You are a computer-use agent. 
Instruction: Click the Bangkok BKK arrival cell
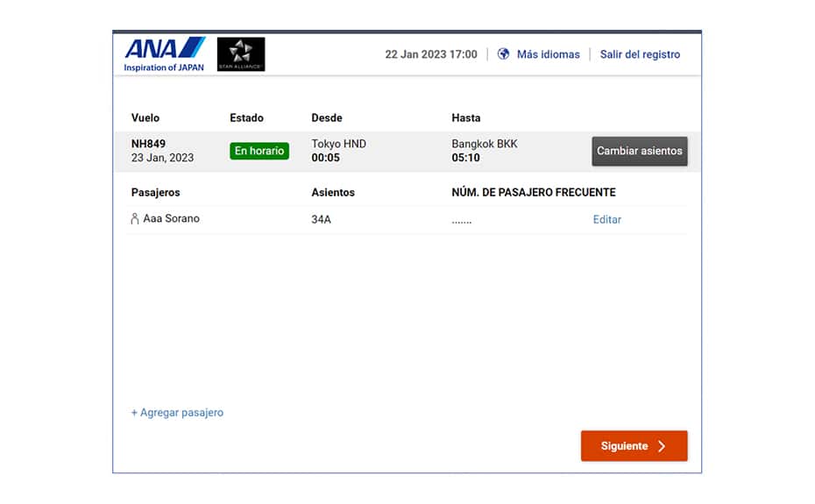(x=485, y=150)
